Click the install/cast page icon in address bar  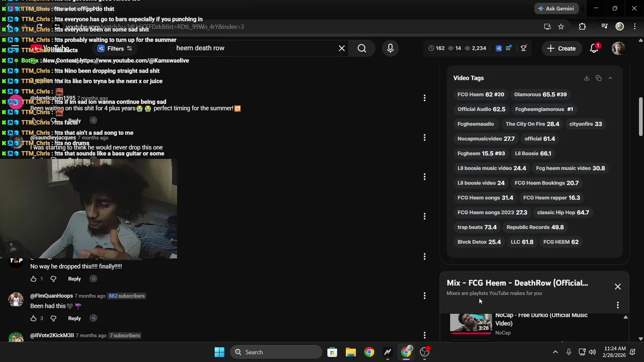coord(547,27)
